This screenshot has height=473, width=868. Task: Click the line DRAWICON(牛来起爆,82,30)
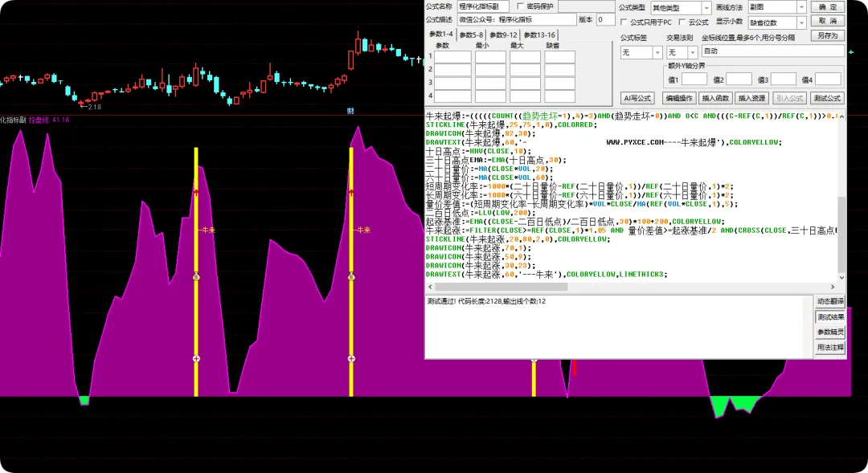481,133
